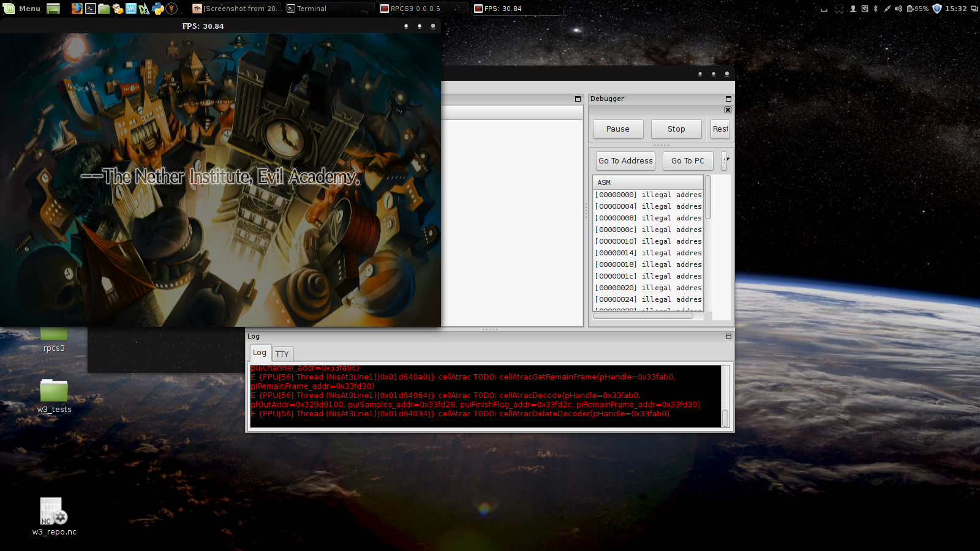Screen dimensions: 980x551
Task: Open the terminal launcher icon in panel
Action: coord(90,9)
